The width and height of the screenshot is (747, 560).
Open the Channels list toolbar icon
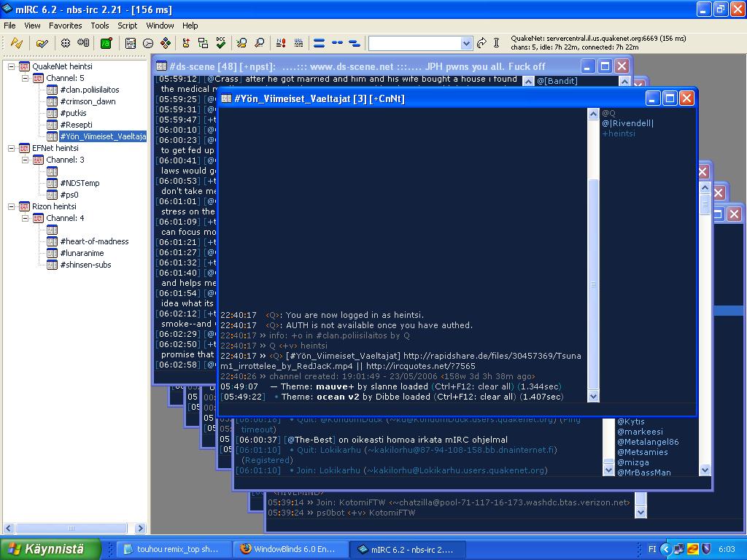[83, 43]
